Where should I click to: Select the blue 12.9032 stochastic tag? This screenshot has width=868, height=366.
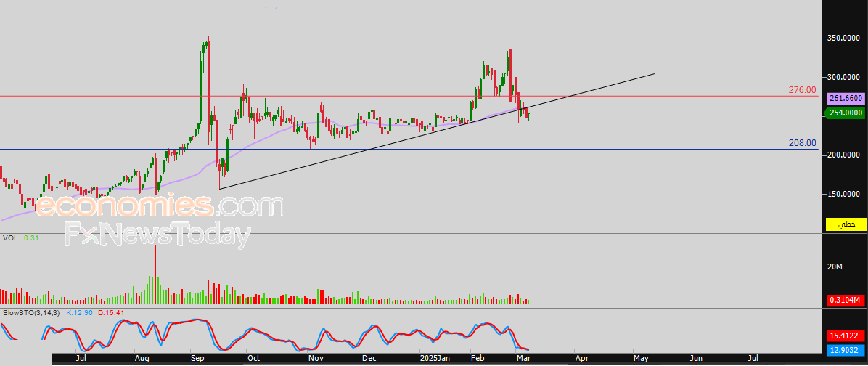pyautogui.click(x=845, y=350)
